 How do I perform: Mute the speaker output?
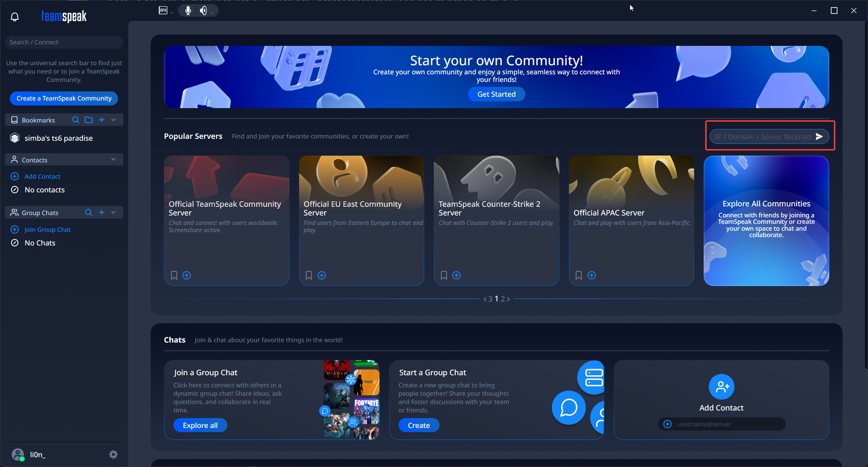click(203, 11)
